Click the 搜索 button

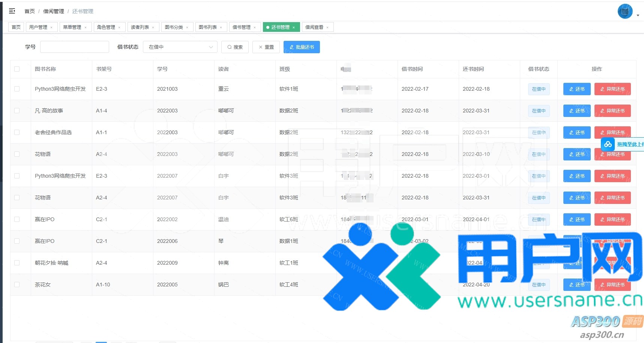pyautogui.click(x=235, y=47)
